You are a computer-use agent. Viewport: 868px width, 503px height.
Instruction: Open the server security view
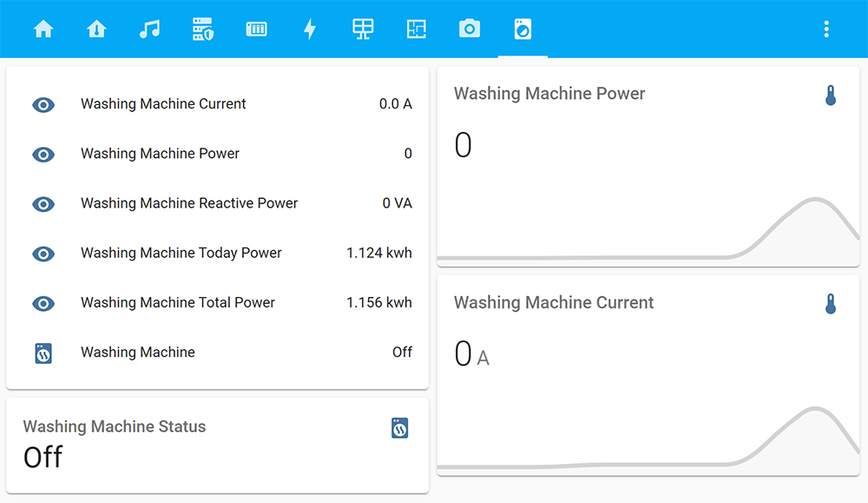[x=203, y=28]
